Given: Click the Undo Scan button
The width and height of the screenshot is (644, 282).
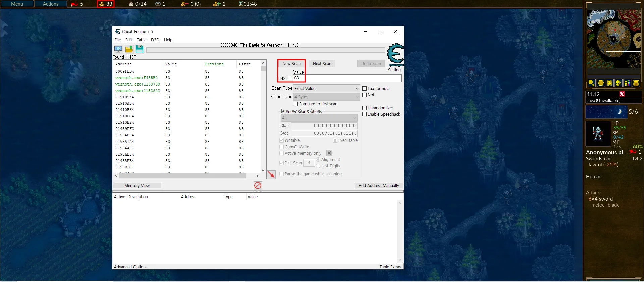Looking at the screenshot, I should click(371, 64).
